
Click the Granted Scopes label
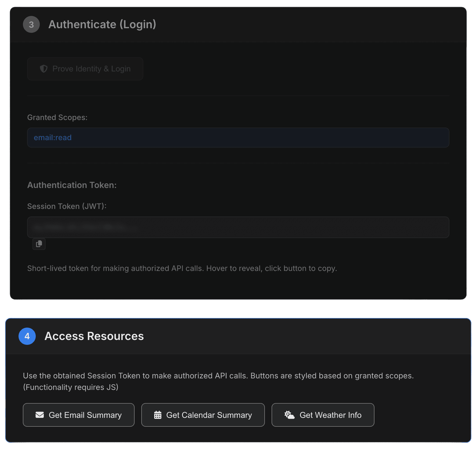coord(57,117)
